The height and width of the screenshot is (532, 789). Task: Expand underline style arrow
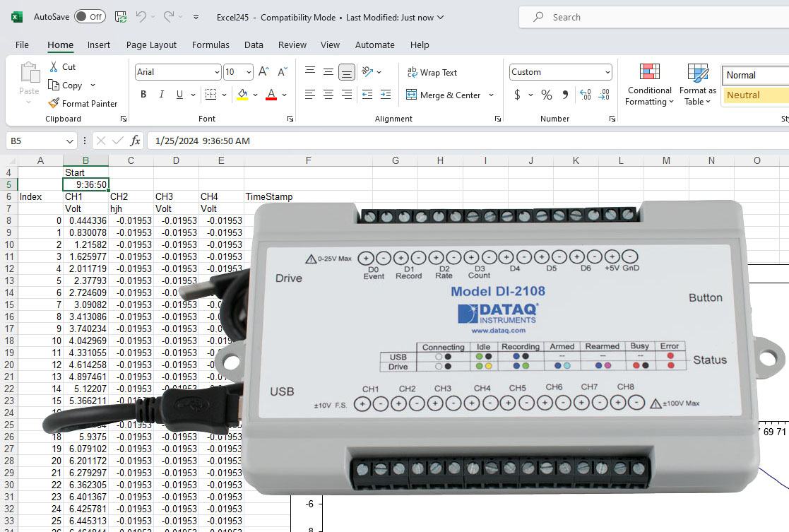pos(193,95)
